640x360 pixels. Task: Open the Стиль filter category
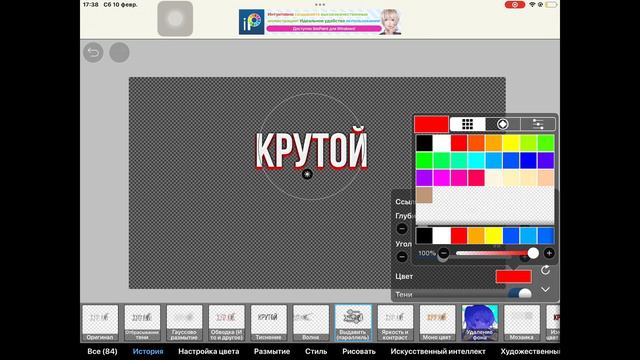point(316,351)
